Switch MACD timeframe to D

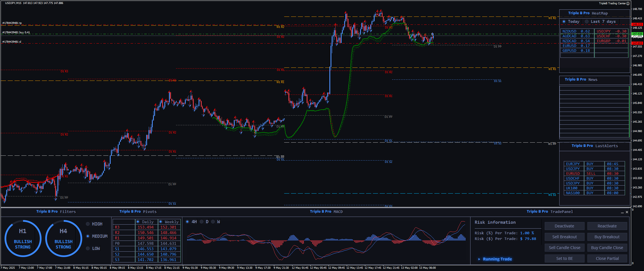click(x=202, y=222)
